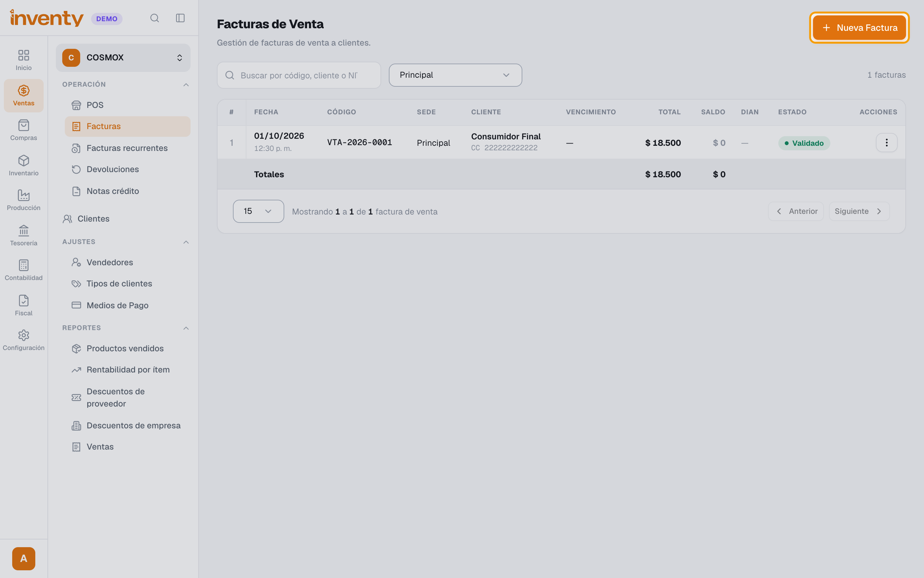Viewport: 924px width, 578px height.
Task: Open the POS page
Action: click(x=127, y=105)
